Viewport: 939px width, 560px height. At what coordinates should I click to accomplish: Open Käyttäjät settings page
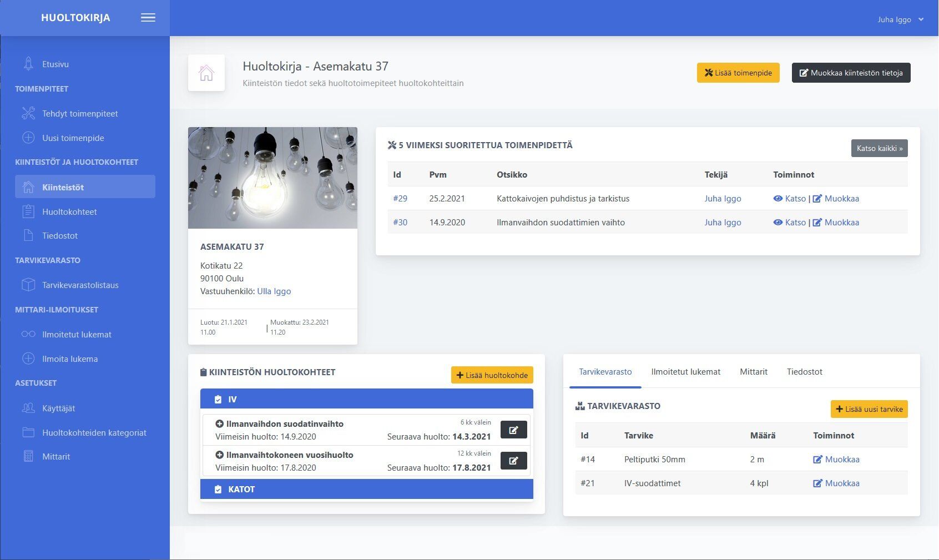[x=58, y=408]
